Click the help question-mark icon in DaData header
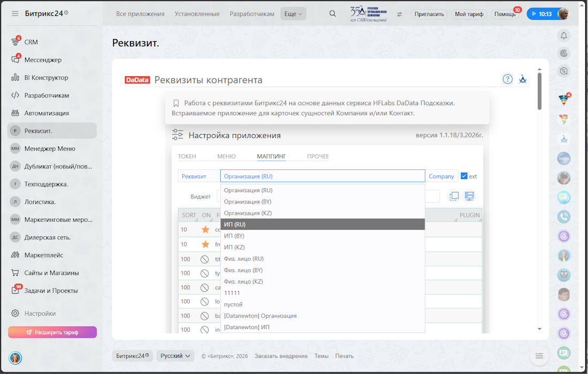 click(x=507, y=79)
